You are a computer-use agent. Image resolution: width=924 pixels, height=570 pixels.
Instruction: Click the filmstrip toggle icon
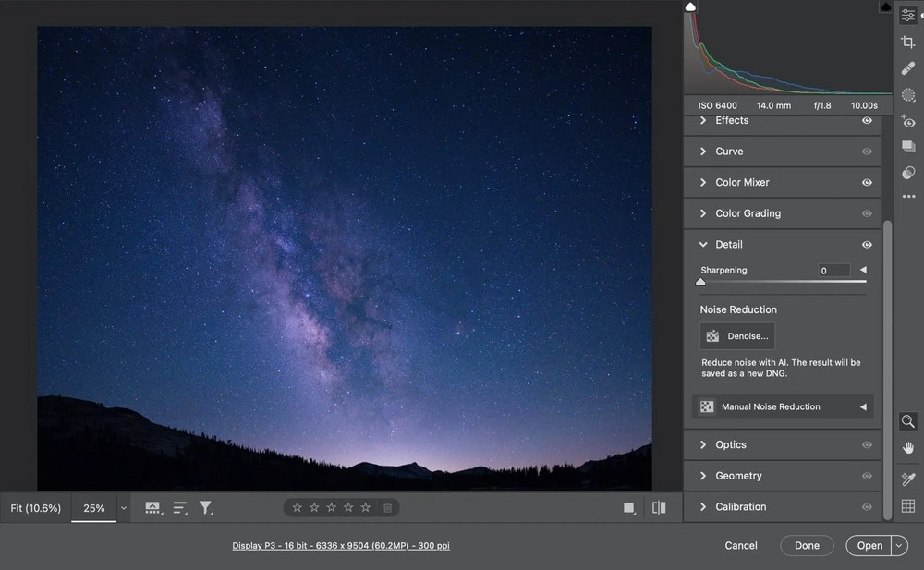[x=153, y=508]
